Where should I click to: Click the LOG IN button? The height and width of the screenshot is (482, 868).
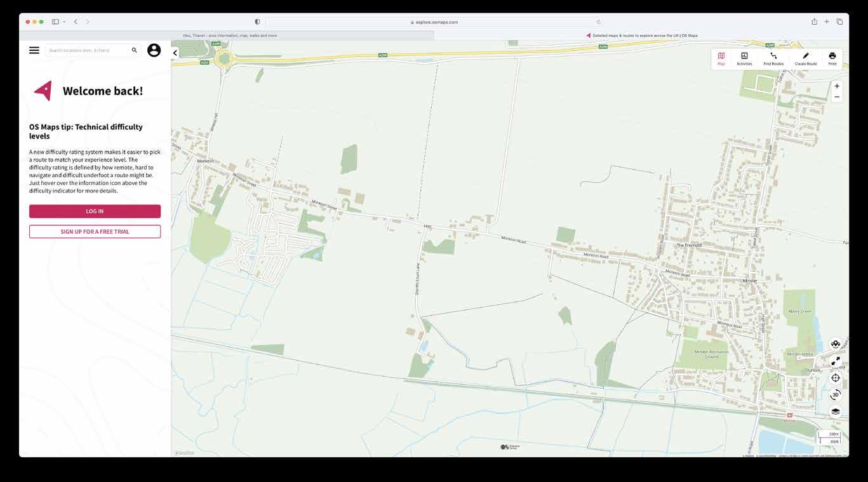pyautogui.click(x=95, y=211)
